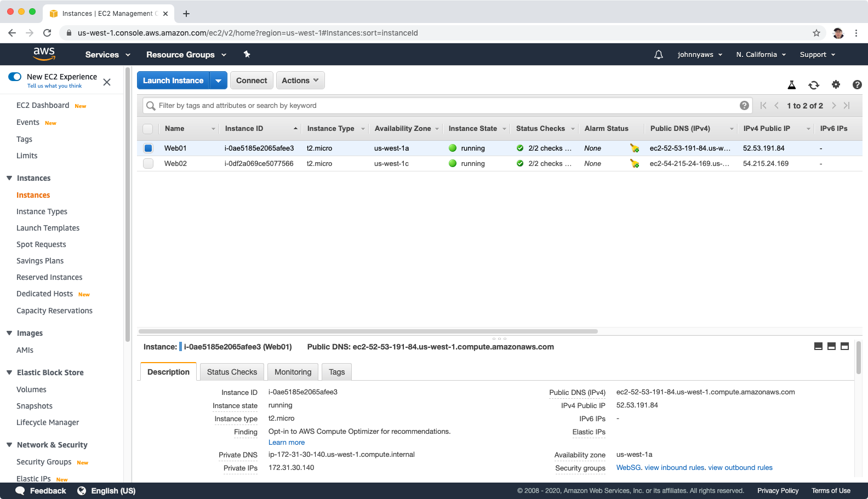The width and height of the screenshot is (868, 499).
Task: Open the help question mark icon
Action: click(857, 84)
